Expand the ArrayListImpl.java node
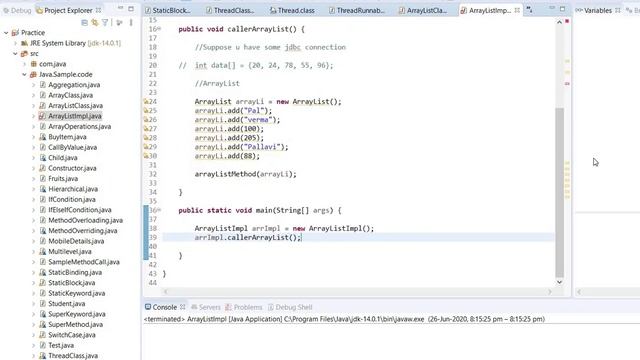Image resolution: width=640 pixels, height=360 pixels. click(x=33, y=116)
